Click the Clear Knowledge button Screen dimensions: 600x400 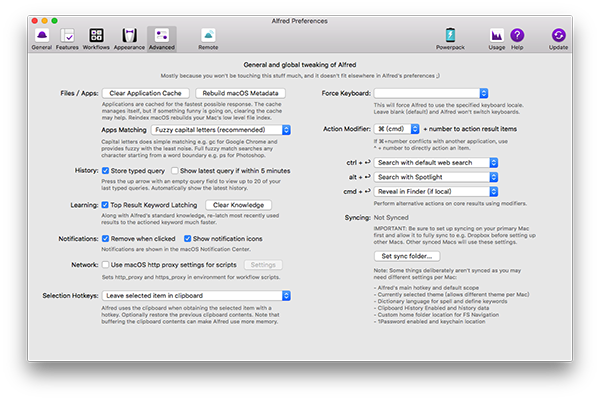coord(238,205)
